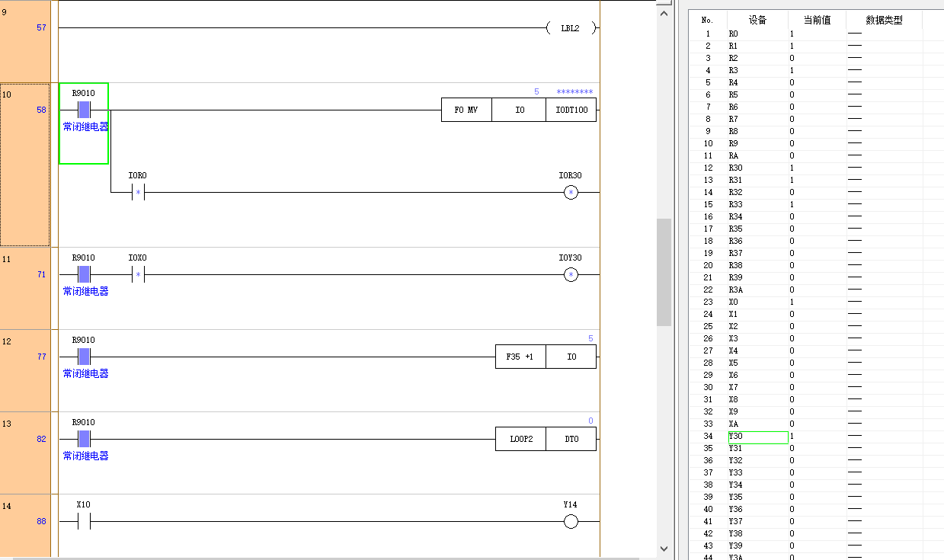Select the Y14 output coil
944x560 pixels.
[571, 522]
